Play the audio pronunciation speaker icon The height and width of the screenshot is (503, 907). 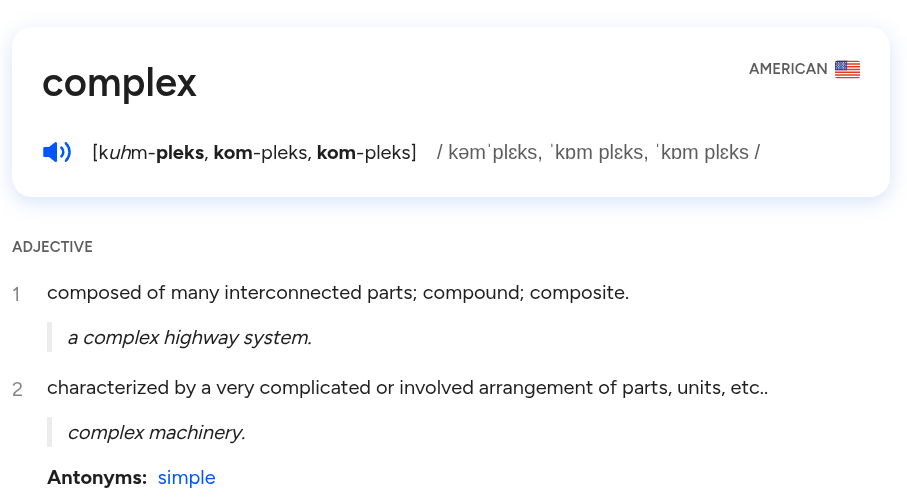click(x=57, y=153)
